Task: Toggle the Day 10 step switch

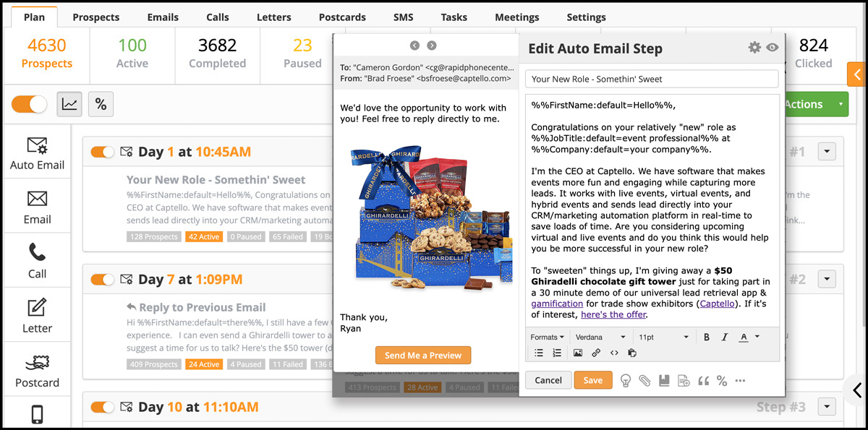Action: pos(103,407)
